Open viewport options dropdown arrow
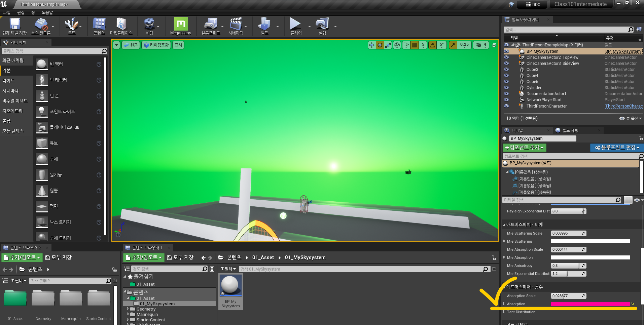Image resolution: width=644 pixels, height=325 pixels. 116,45
